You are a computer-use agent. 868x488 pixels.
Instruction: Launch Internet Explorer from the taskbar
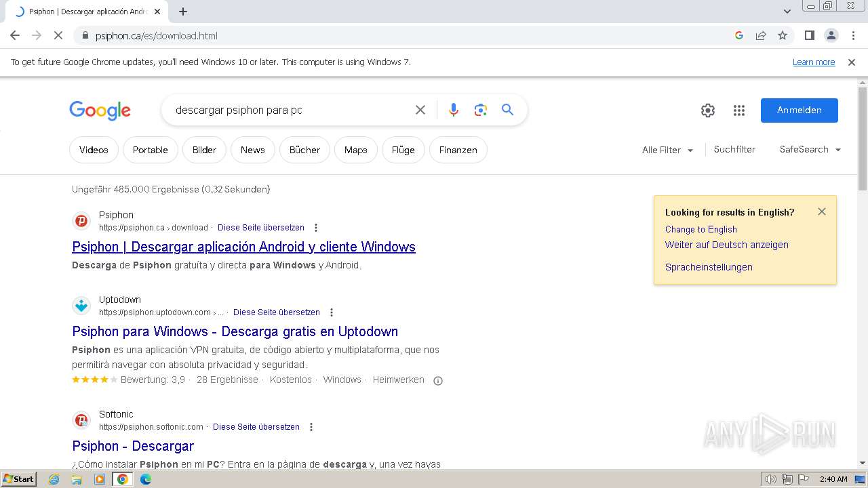[54, 479]
